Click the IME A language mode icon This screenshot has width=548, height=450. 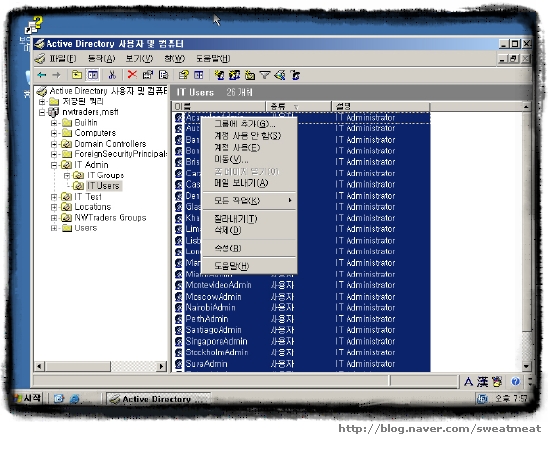tap(468, 382)
